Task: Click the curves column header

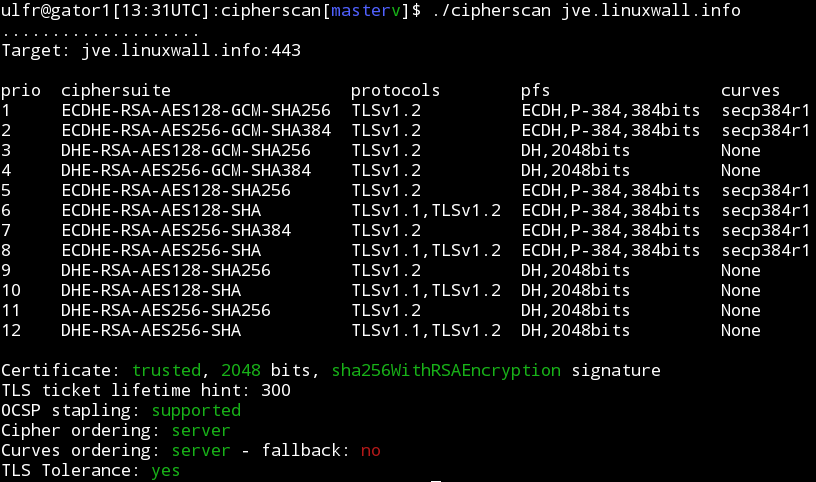Action: click(750, 91)
